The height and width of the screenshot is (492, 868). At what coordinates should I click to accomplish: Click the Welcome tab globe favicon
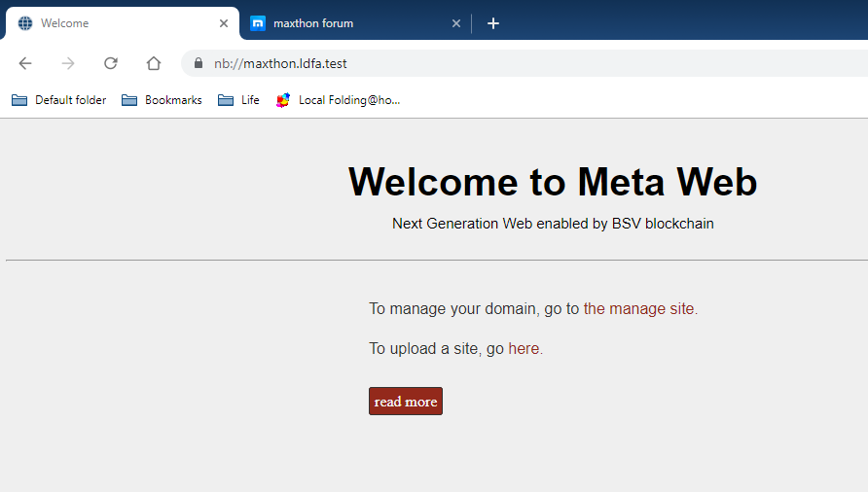25,23
